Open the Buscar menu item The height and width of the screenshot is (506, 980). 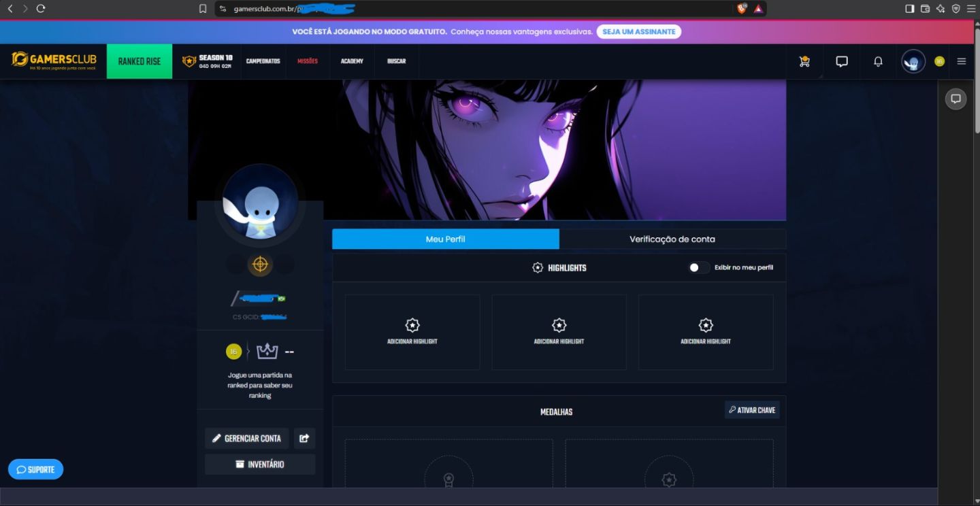tap(396, 61)
